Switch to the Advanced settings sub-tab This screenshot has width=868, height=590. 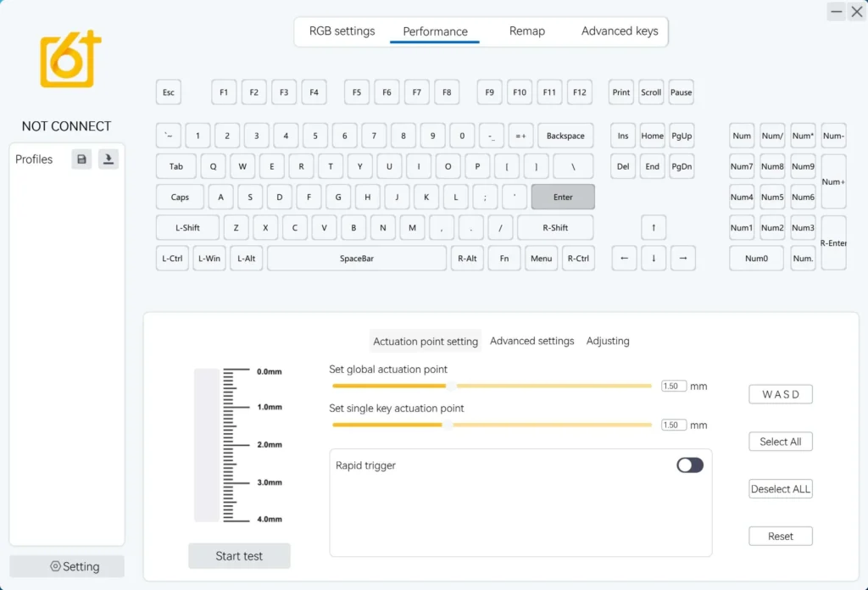coord(531,341)
